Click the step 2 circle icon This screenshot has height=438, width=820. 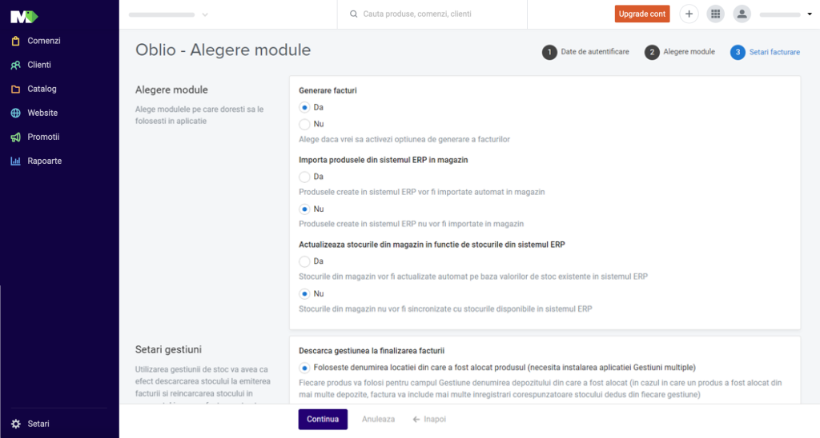click(x=652, y=52)
